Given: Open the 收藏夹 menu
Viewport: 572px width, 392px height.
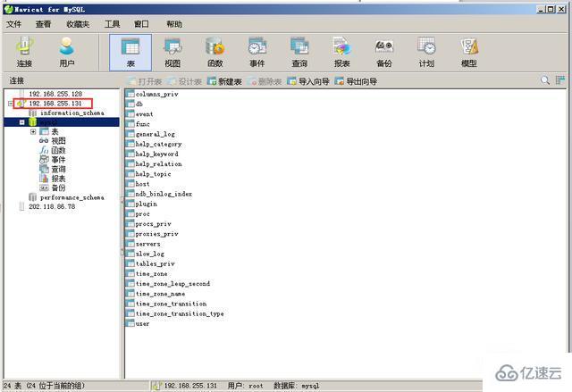Looking at the screenshot, I should click(x=78, y=24).
